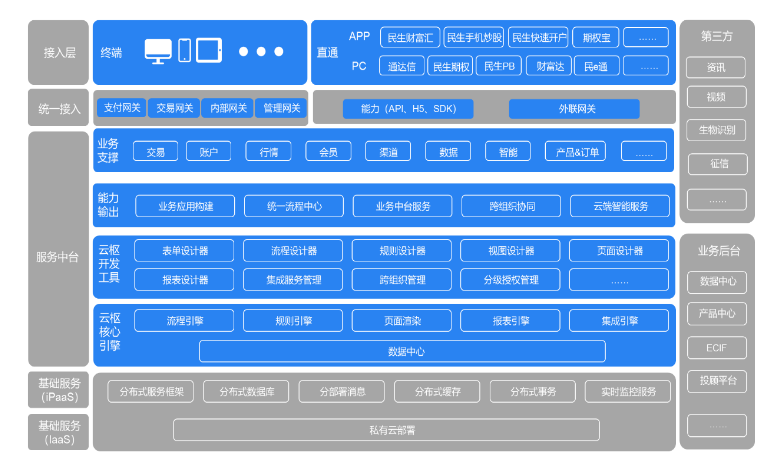This screenshot has width=783, height=465.
Task: Select the 民生手机炒股 app box
Action: pos(473,38)
